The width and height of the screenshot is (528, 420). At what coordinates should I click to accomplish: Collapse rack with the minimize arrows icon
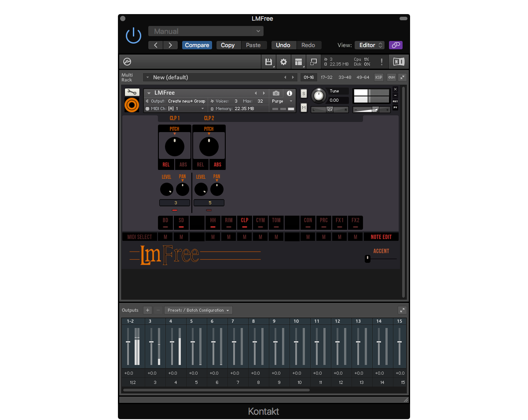click(x=402, y=77)
